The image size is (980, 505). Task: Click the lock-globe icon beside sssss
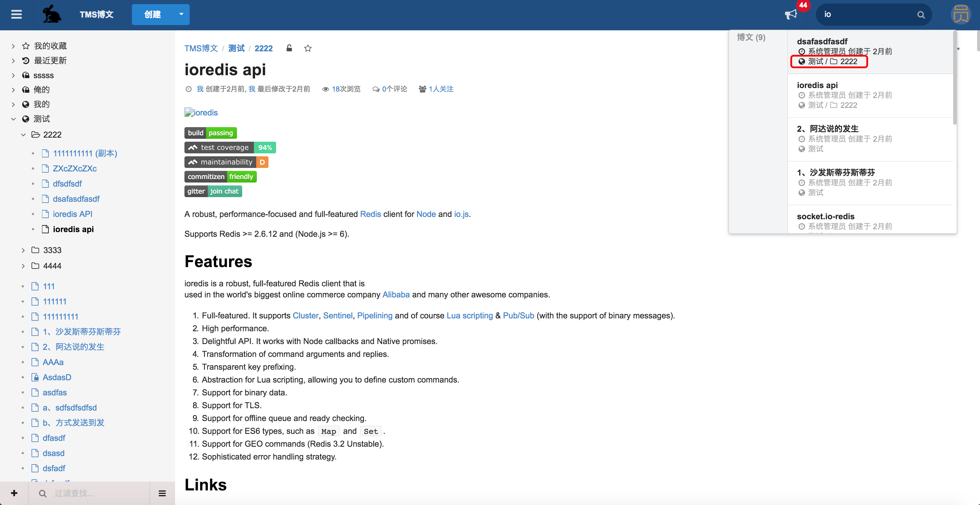click(25, 75)
